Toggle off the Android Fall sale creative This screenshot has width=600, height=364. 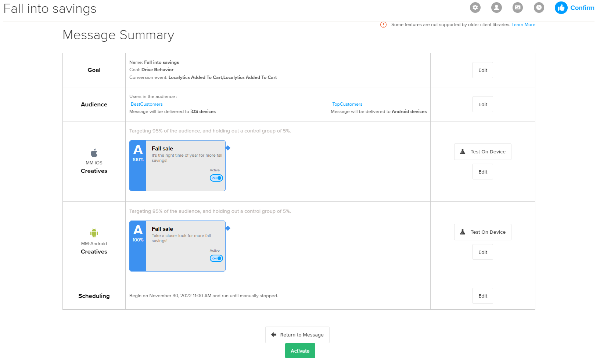coord(216,258)
